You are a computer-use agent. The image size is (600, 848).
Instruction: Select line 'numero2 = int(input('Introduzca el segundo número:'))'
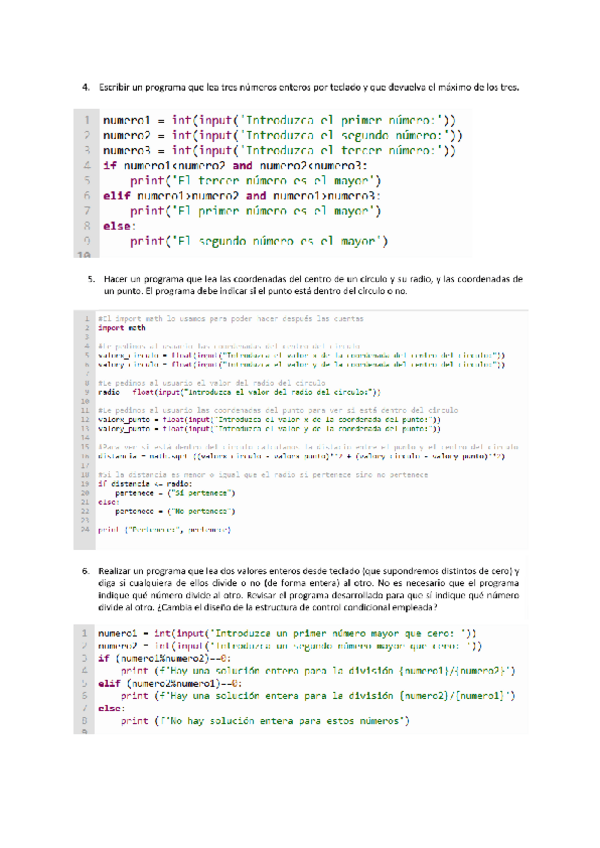click(282, 135)
